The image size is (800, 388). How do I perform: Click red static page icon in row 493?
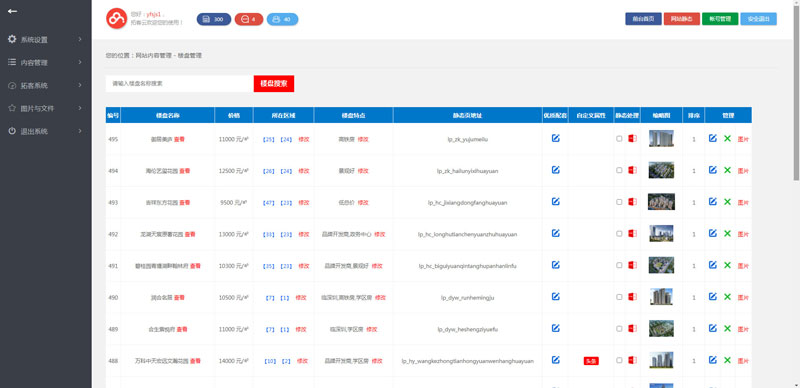pos(632,202)
